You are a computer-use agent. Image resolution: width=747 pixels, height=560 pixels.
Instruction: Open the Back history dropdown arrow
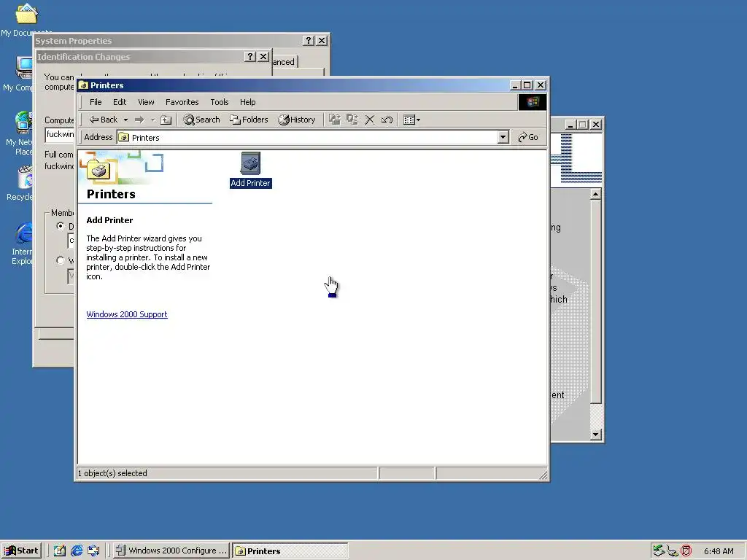coord(125,120)
